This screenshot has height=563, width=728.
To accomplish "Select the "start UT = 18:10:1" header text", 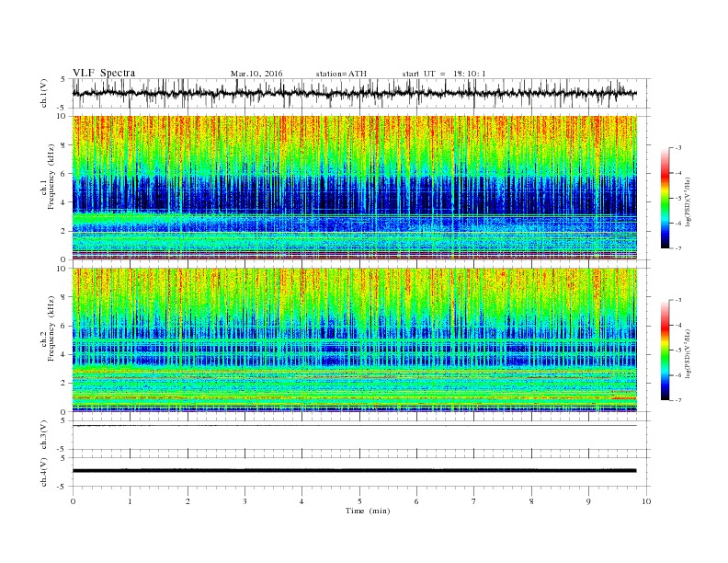I will click(444, 74).
